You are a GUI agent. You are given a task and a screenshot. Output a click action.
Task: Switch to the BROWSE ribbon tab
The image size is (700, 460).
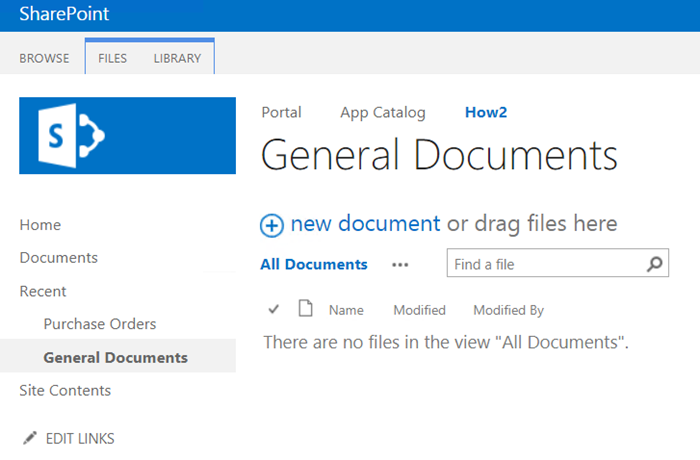click(44, 58)
